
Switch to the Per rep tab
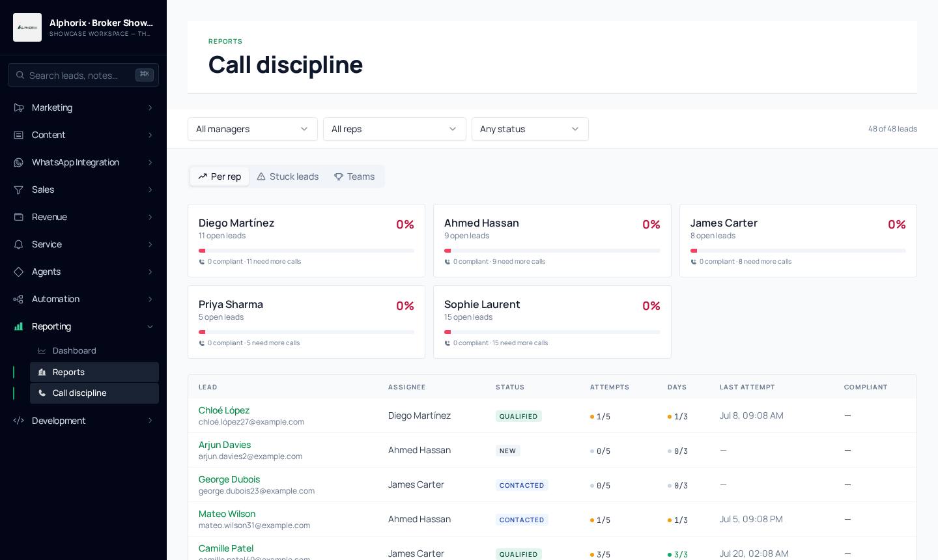pyautogui.click(x=220, y=176)
